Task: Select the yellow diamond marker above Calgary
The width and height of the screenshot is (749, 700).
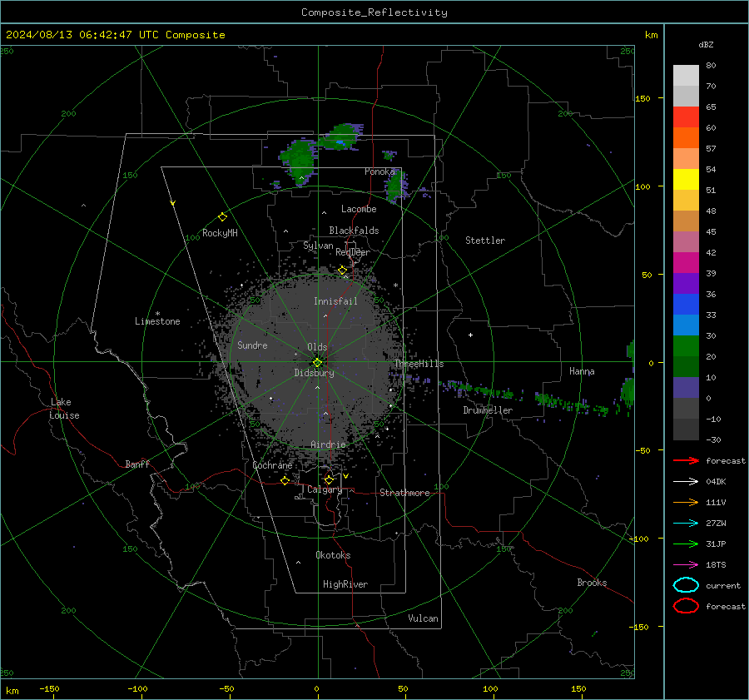Action: 329,479
